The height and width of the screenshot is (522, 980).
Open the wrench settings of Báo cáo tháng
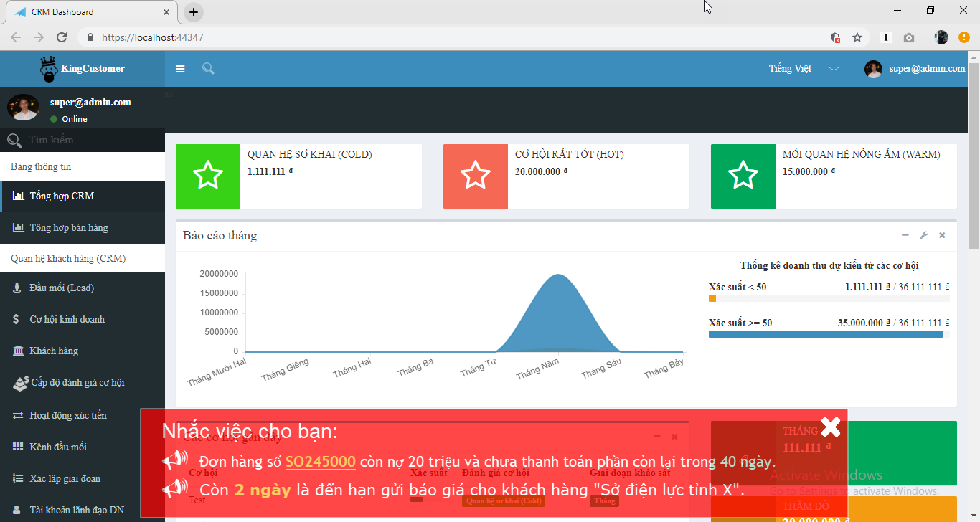click(x=924, y=235)
